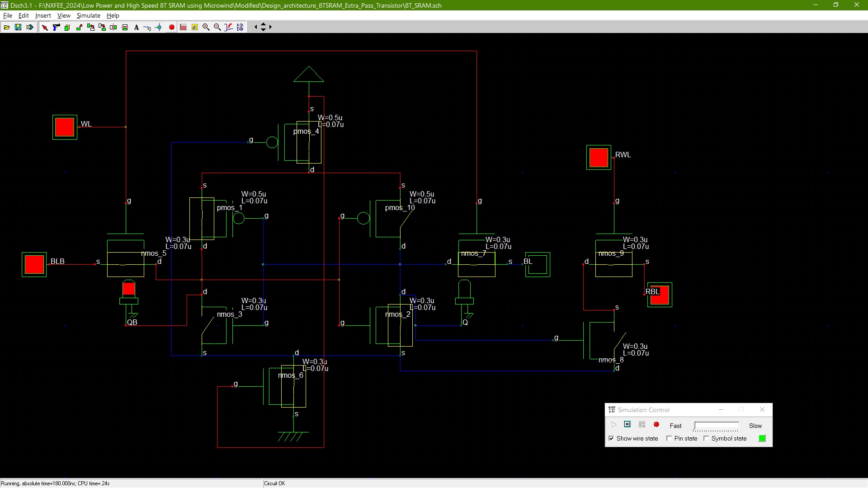Open the Help menu
The width and height of the screenshot is (868, 488).
pyautogui.click(x=113, y=15)
